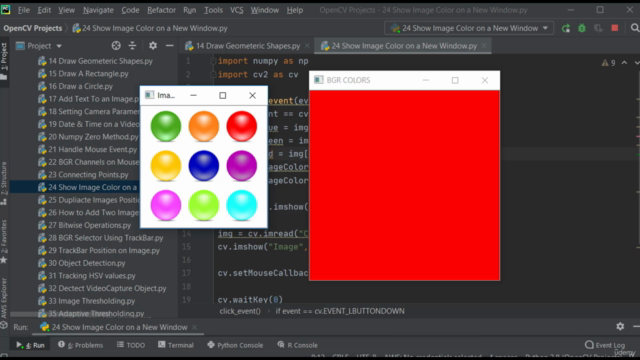Viewport: 640px width, 360px height.
Task: Click the red ball in Image window
Action: click(242, 126)
